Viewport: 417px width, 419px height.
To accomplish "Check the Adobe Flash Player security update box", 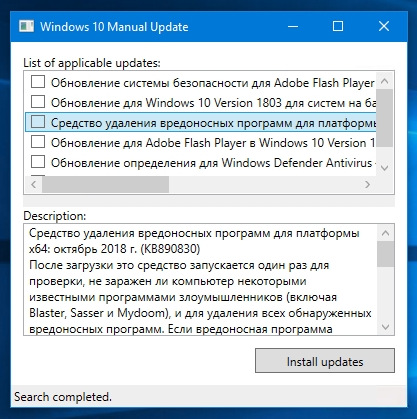I will (x=38, y=82).
